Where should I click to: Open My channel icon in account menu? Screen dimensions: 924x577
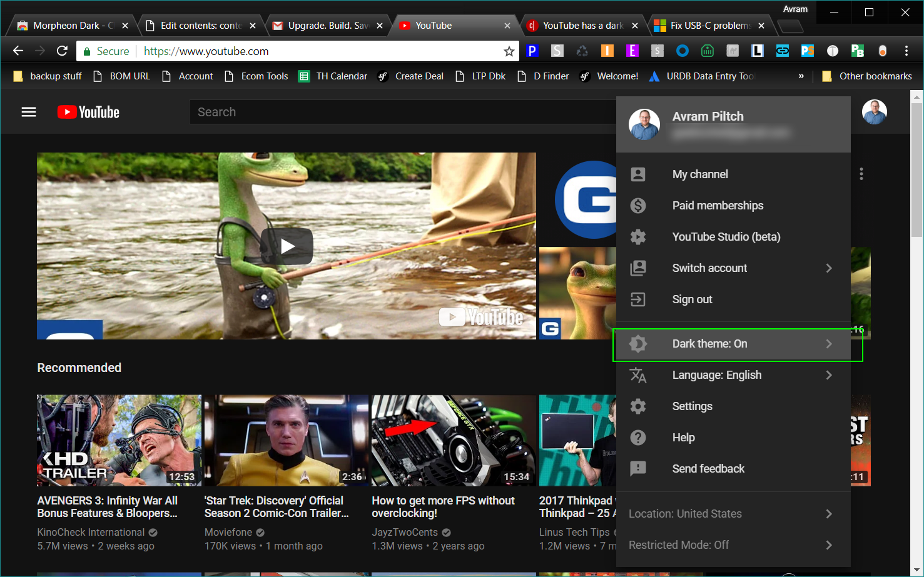click(638, 174)
